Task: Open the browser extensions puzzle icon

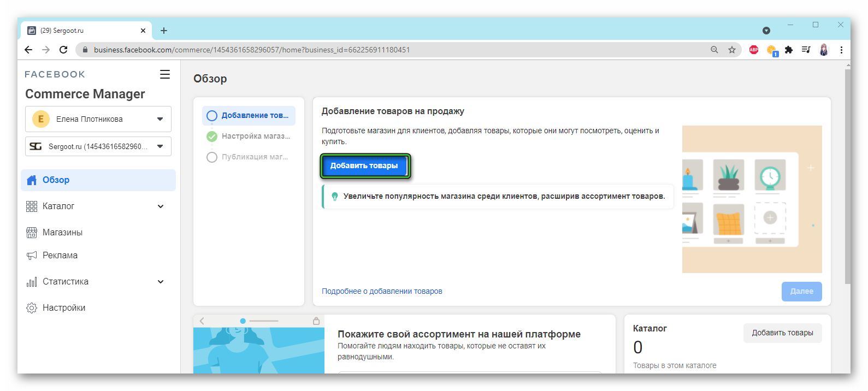Action: [x=788, y=50]
